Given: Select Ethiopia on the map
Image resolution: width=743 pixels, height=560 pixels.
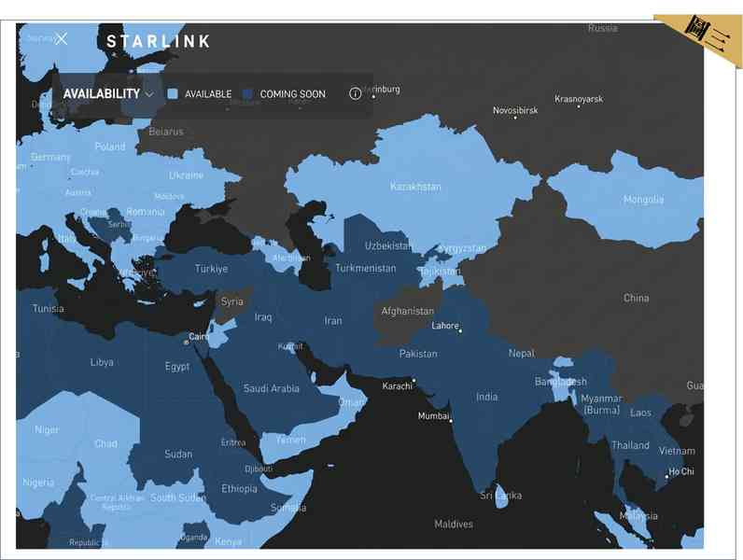Looking at the screenshot, I should point(239,488).
